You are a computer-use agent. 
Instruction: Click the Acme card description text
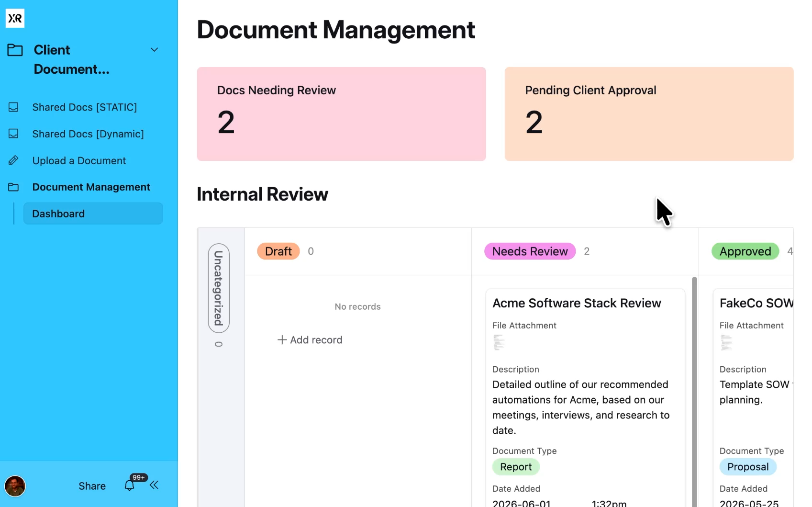581,407
